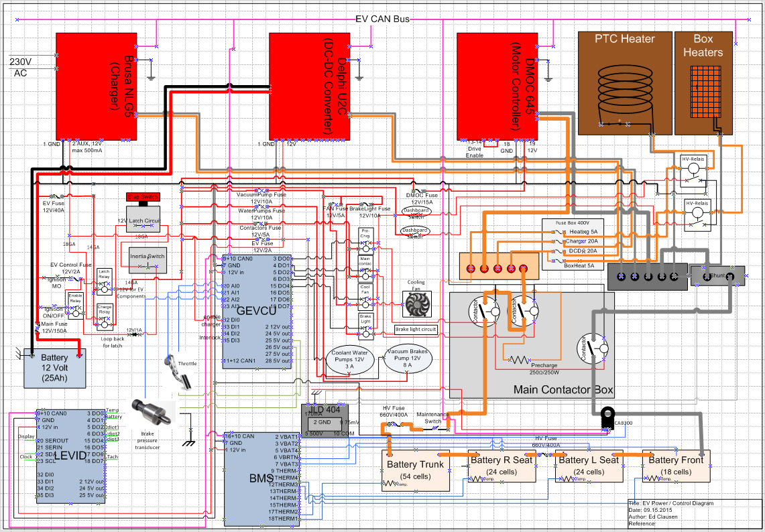Select the Vacuum Brakes Pump 12V oval
The height and width of the screenshot is (532, 765).
pos(408,357)
